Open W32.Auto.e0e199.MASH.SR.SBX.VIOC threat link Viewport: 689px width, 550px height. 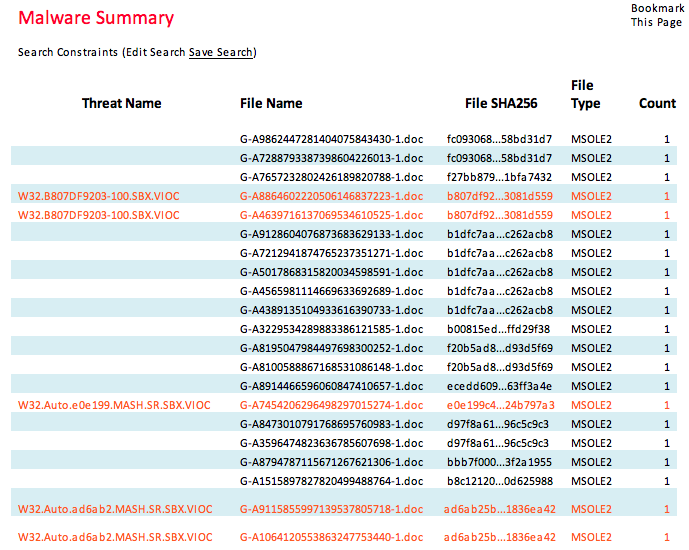(x=114, y=405)
